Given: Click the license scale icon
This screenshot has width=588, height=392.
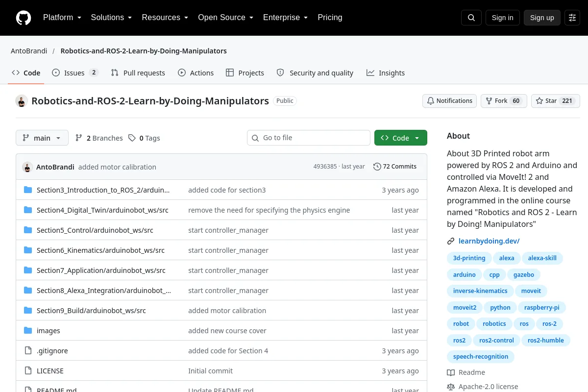Looking at the screenshot, I should tap(451, 387).
